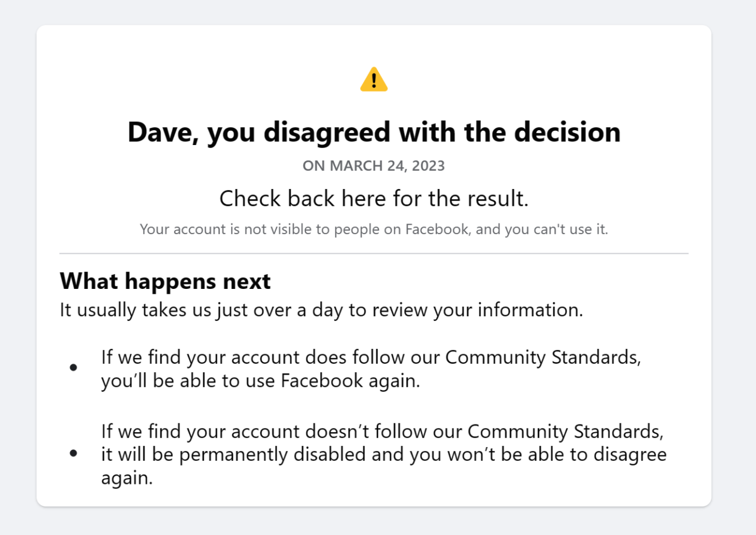The height and width of the screenshot is (535, 756).
Task: Click the final word "again." in last bullet
Action: point(127,479)
